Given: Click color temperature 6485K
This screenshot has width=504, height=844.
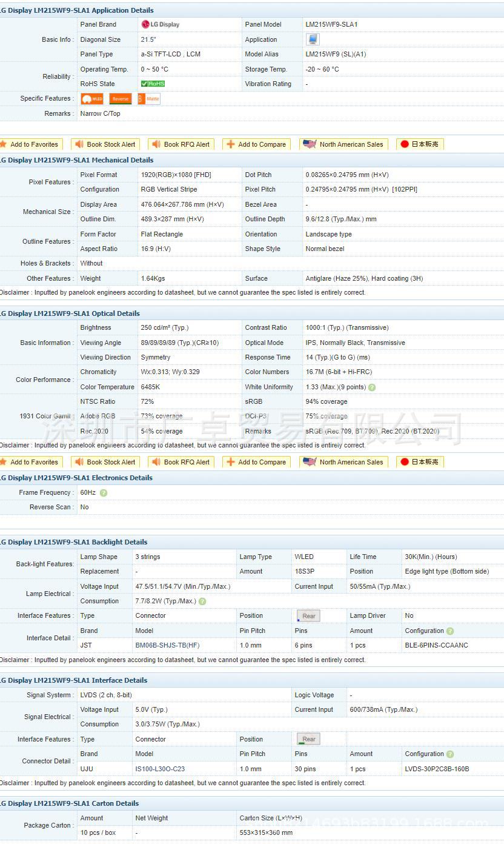Looking at the screenshot, I should click(151, 387).
